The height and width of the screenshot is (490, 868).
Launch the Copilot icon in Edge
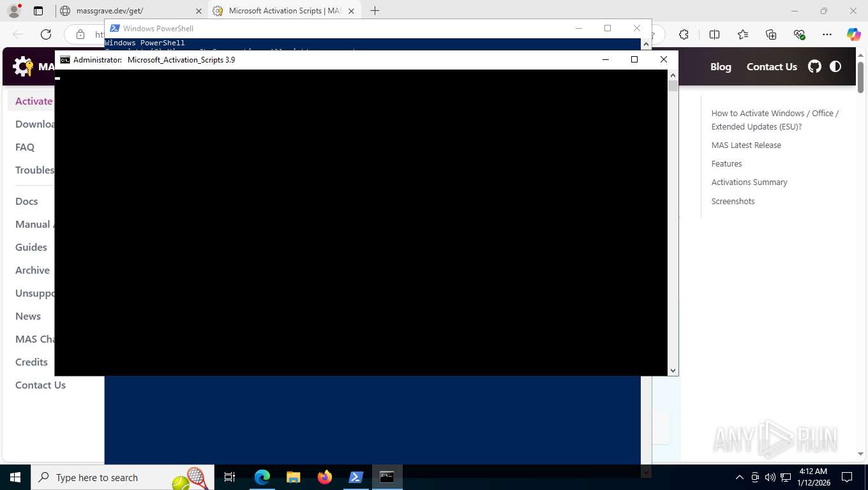pyautogui.click(x=854, y=34)
